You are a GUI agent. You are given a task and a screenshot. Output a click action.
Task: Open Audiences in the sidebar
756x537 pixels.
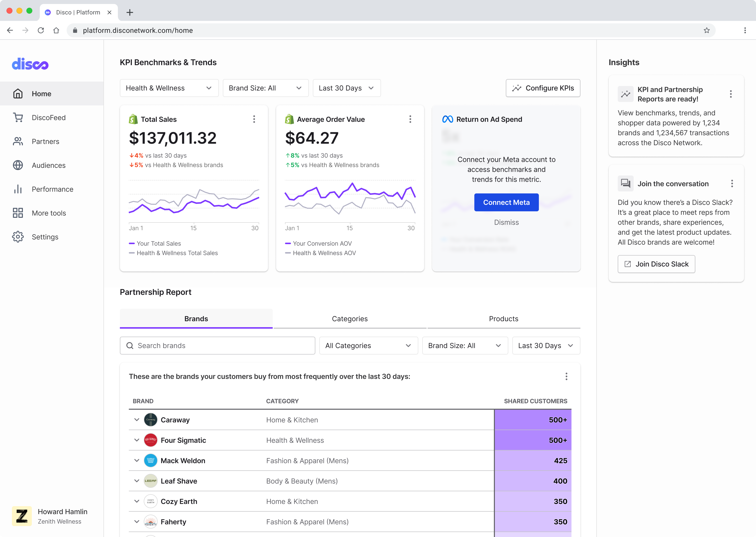point(51,165)
